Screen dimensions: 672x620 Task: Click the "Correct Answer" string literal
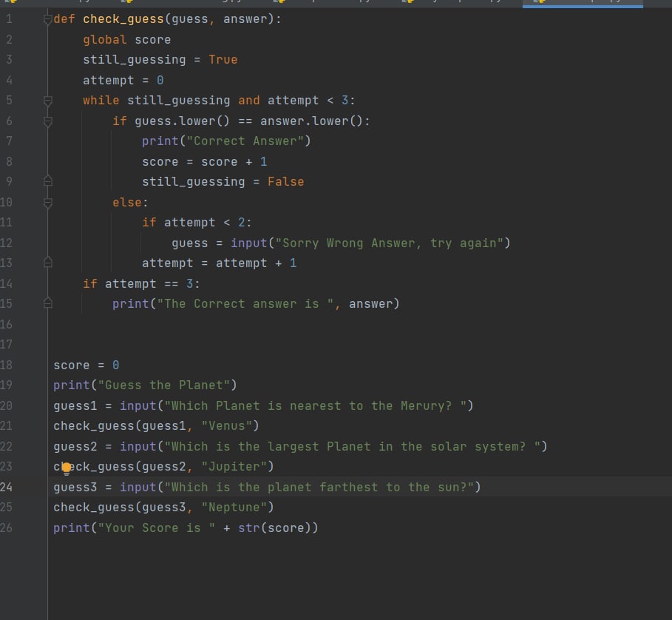tap(245, 141)
